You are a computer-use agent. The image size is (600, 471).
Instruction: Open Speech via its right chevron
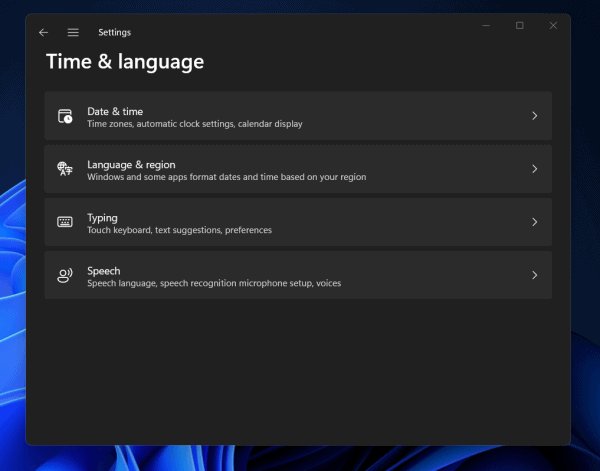click(x=535, y=275)
